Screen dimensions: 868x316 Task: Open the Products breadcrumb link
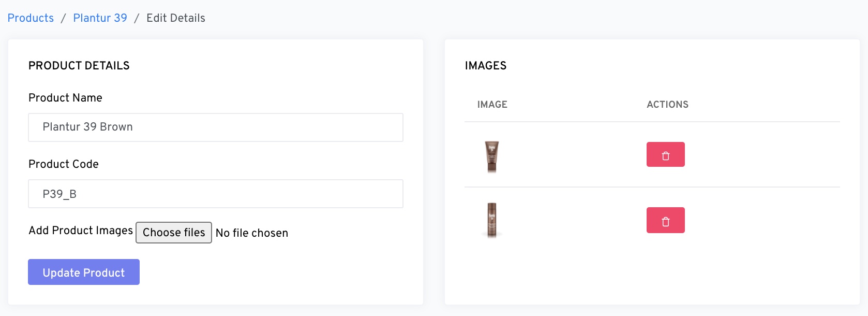(x=31, y=18)
